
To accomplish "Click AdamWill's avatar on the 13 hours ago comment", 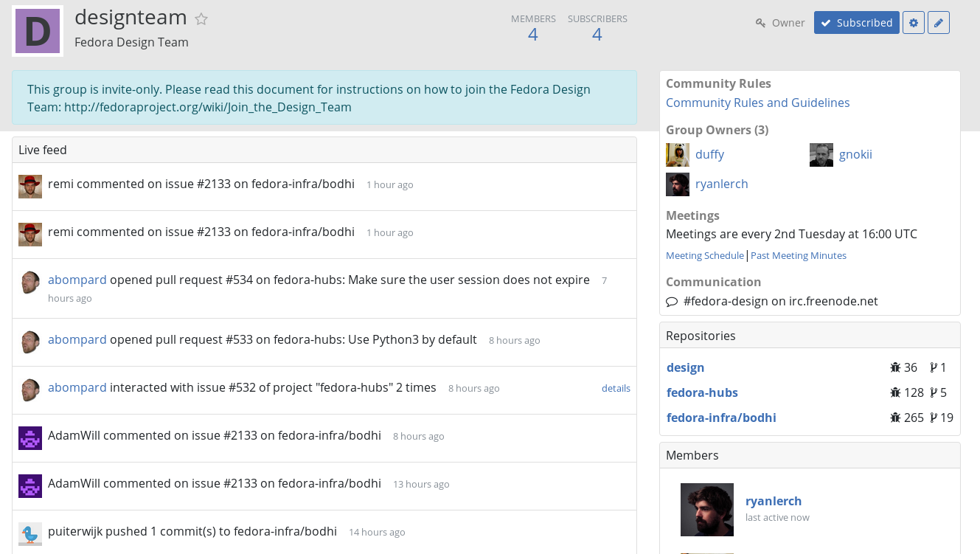I will click(x=30, y=486).
